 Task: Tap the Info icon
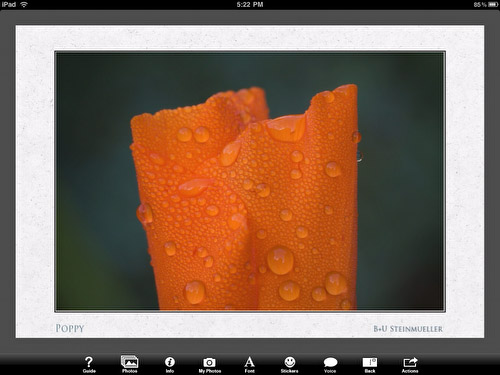(170, 365)
